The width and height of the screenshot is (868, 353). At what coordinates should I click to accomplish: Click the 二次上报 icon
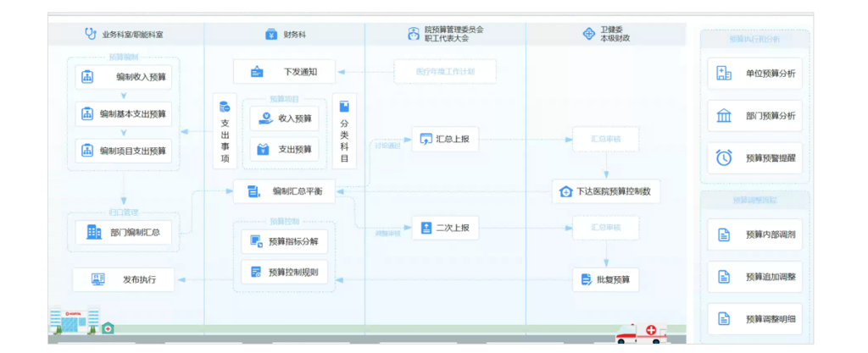[426, 228]
